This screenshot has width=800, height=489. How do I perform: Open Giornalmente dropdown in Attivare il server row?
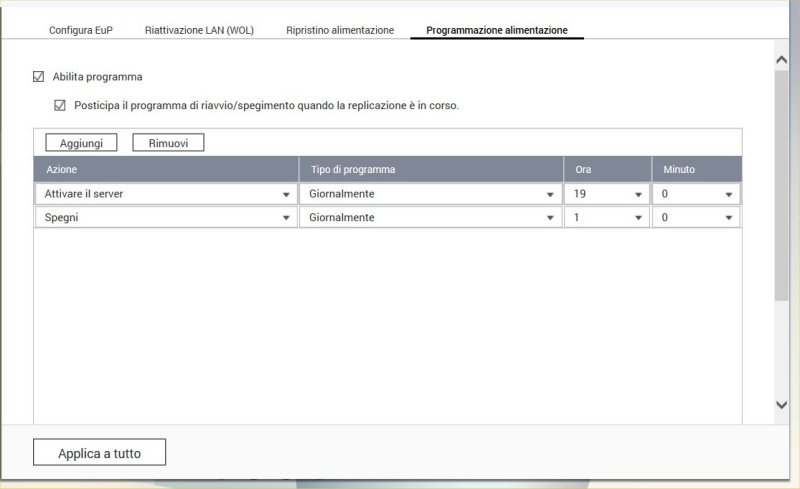tap(430, 194)
